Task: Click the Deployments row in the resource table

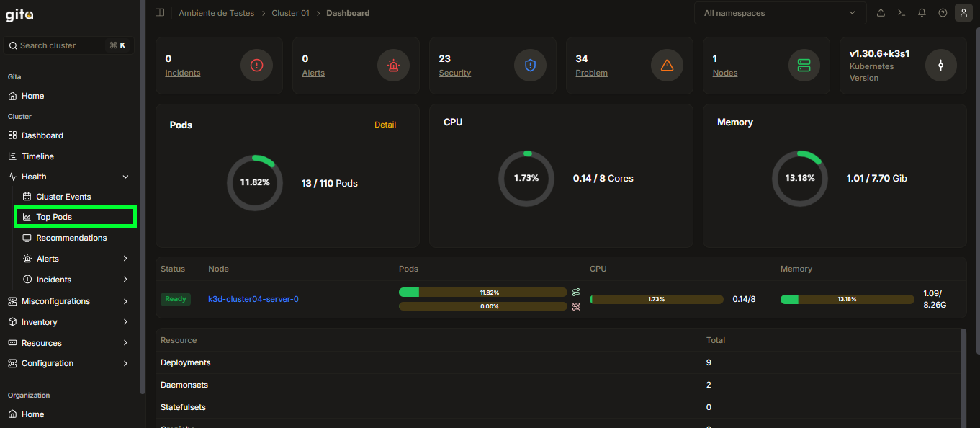Action: (x=559, y=362)
